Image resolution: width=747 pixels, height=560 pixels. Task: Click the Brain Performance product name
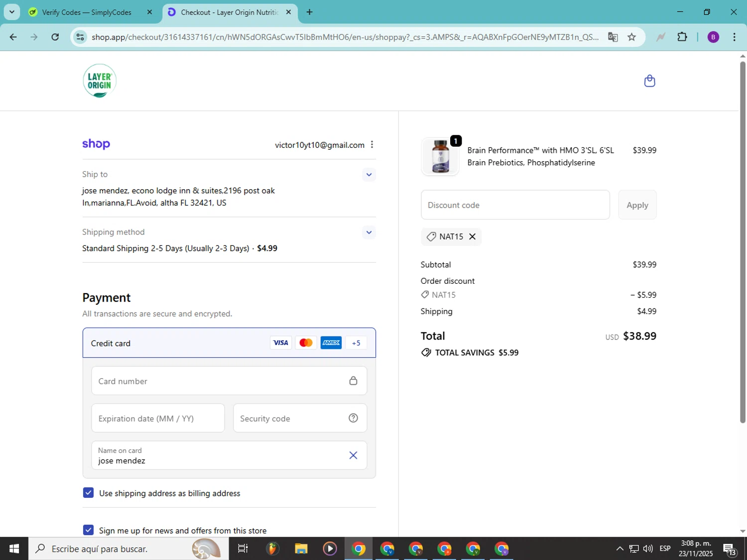(541, 156)
